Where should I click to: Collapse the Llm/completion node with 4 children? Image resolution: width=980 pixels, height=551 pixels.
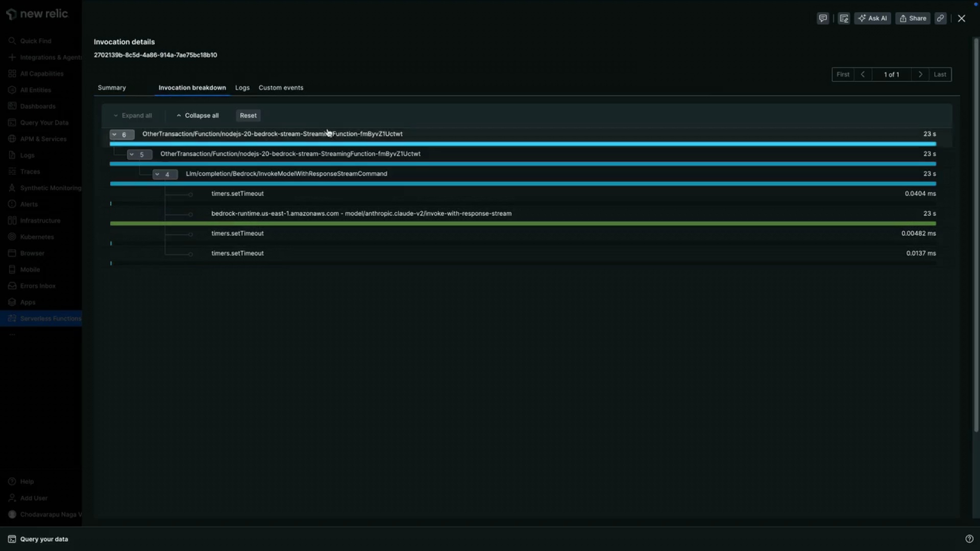pyautogui.click(x=165, y=174)
